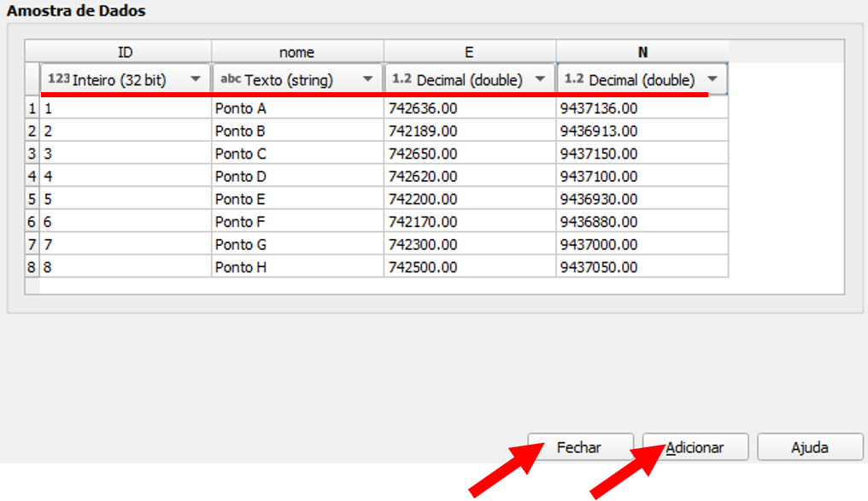Select the Ponto H cell
The image size is (868, 501).
tap(297, 267)
